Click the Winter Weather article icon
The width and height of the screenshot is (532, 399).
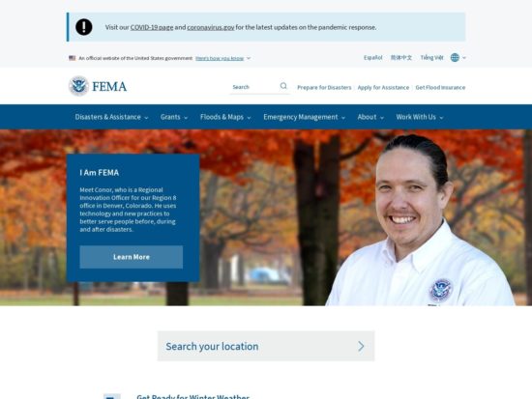111,397
